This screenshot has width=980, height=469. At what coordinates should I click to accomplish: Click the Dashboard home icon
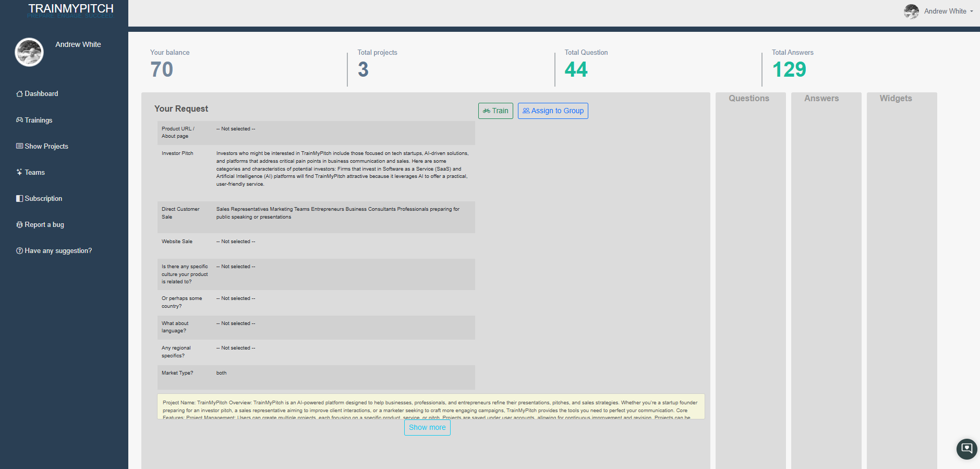[19, 94]
